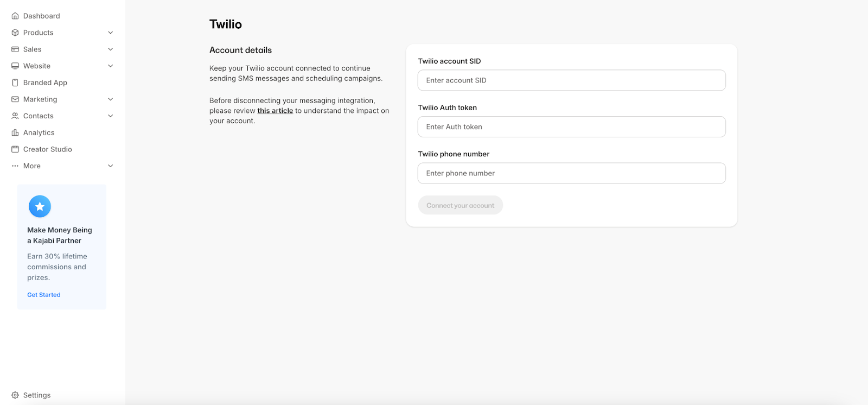Focus the Twilio account SID field
868x405 pixels.
pos(572,80)
